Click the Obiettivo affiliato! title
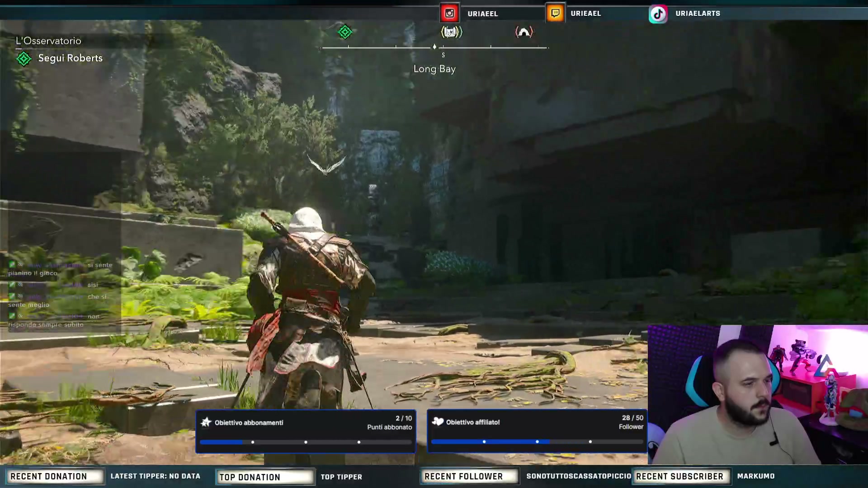Viewport: 868px width, 488px height. [x=473, y=422]
